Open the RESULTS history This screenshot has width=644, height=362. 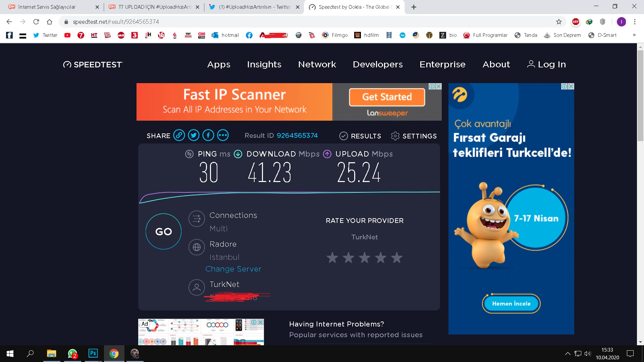click(360, 136)
